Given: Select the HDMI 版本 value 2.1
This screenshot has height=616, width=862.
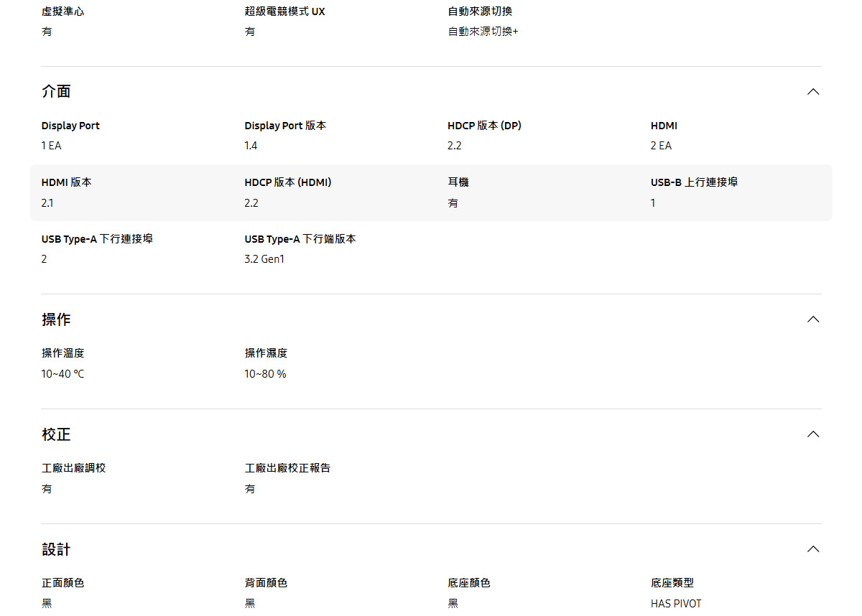Looking at the screenshot, I should point(46,202).
